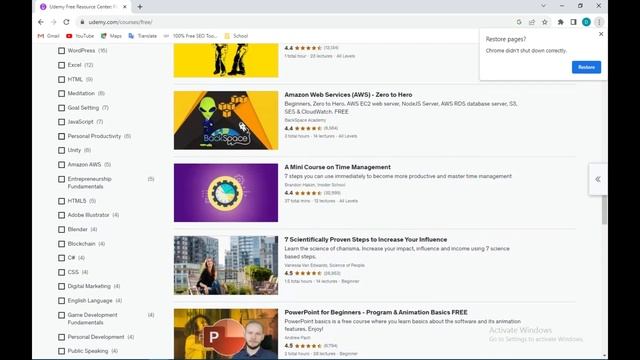Check the HTML5 filter checkbox
Image resolution: width=640 pixels, height=360 pixels.
pos(62,201)
